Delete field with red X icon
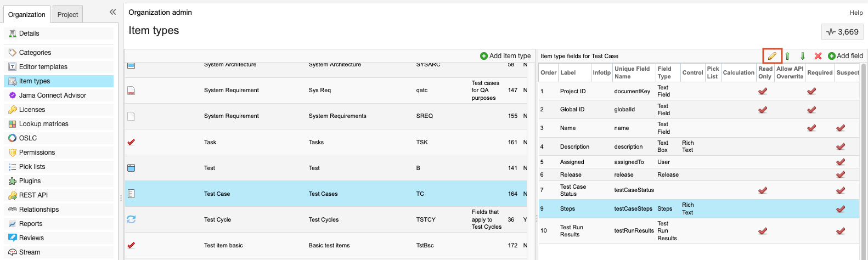 818,56
